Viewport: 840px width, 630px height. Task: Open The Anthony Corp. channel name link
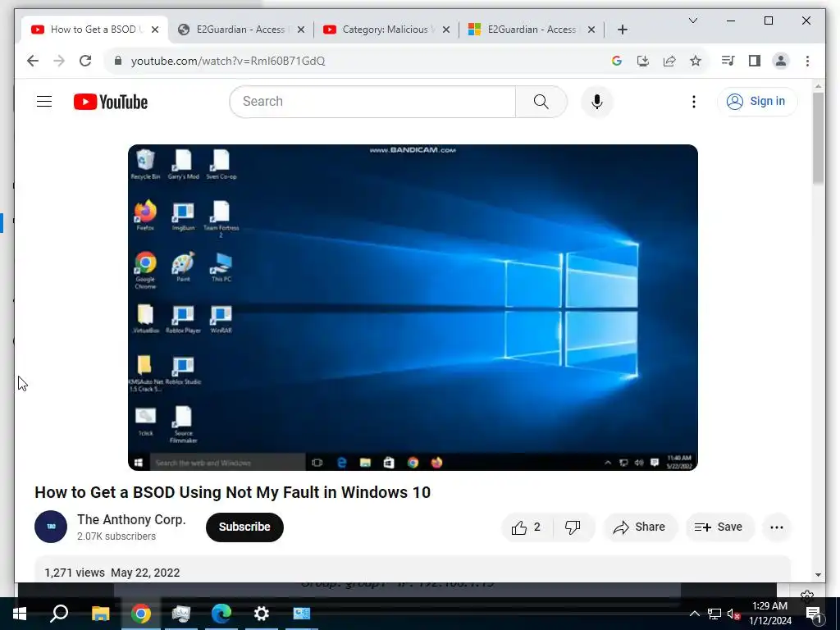pos(131,519)
